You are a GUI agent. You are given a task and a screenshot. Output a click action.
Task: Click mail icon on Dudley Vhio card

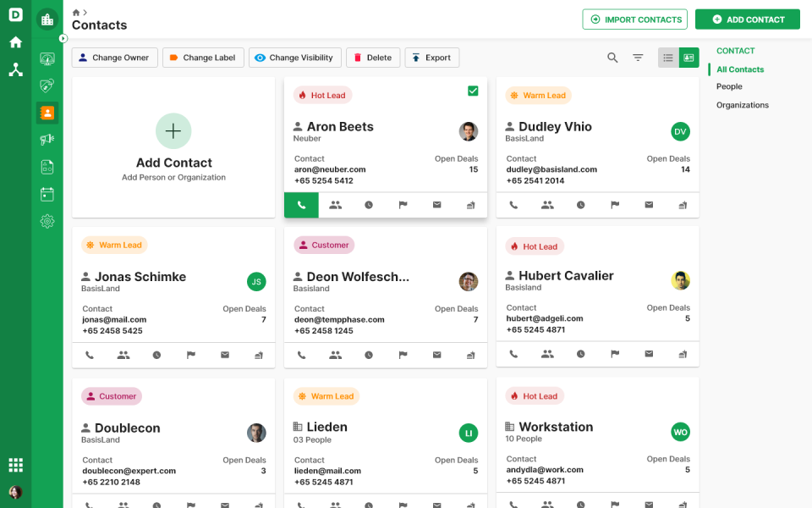coord(649,205)
